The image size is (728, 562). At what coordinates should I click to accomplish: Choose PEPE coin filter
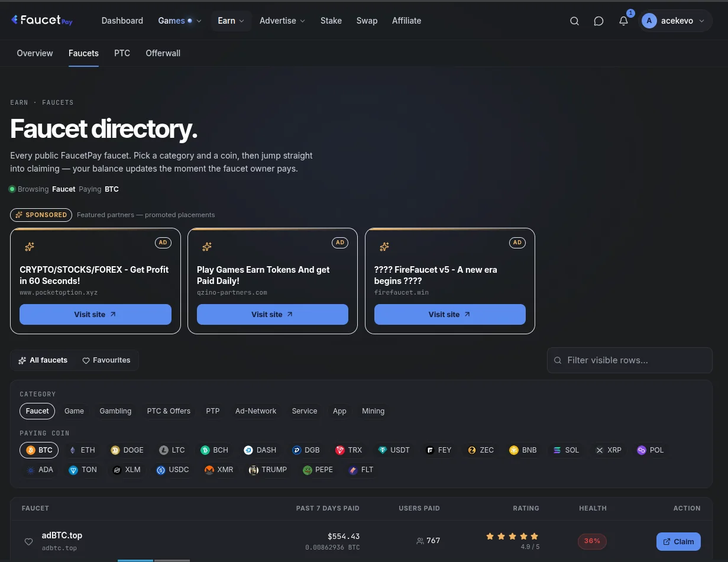(x=318, y=470)
